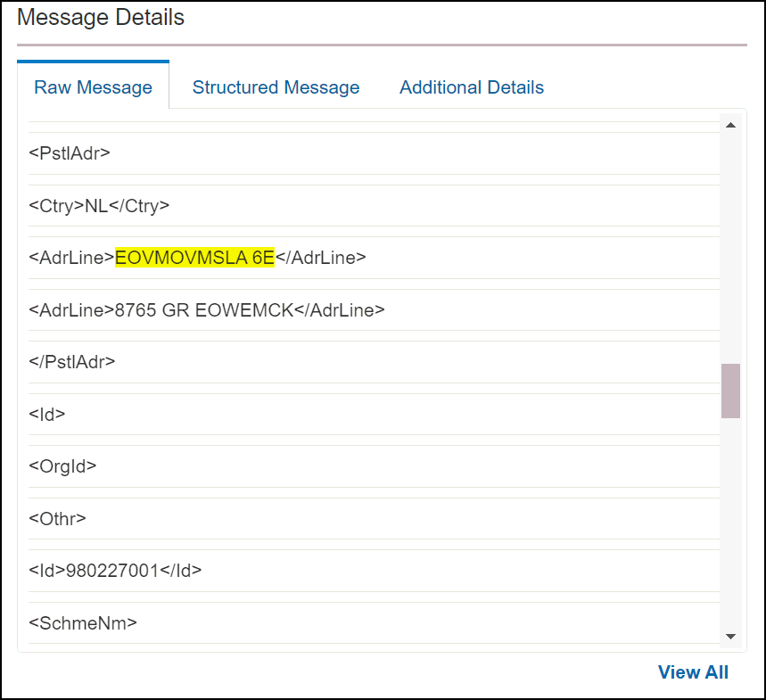This screenshot has height=700, width=766.
Task: Click the scrollbar down arrow
Action: click(x=731, y=636)
